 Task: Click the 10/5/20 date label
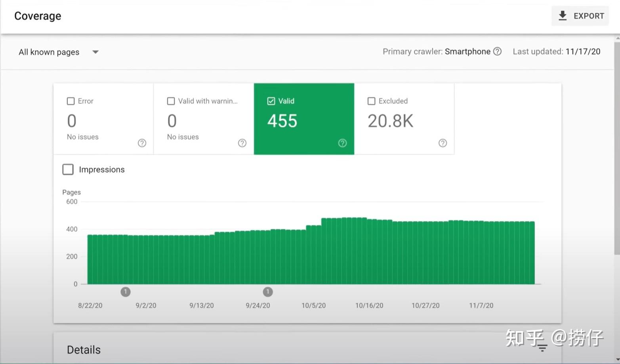(x=313, y=305)
